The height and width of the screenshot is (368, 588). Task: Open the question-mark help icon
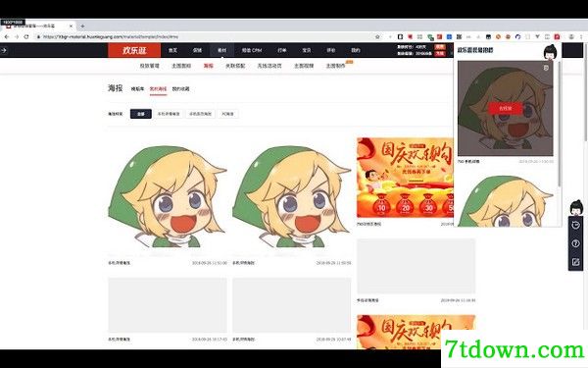click(575, 243)
